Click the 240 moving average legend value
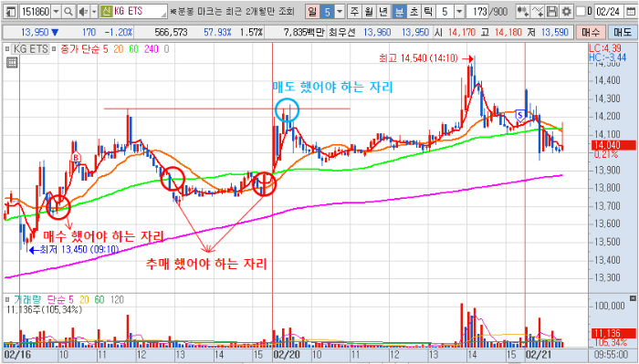 pos(151,49)
